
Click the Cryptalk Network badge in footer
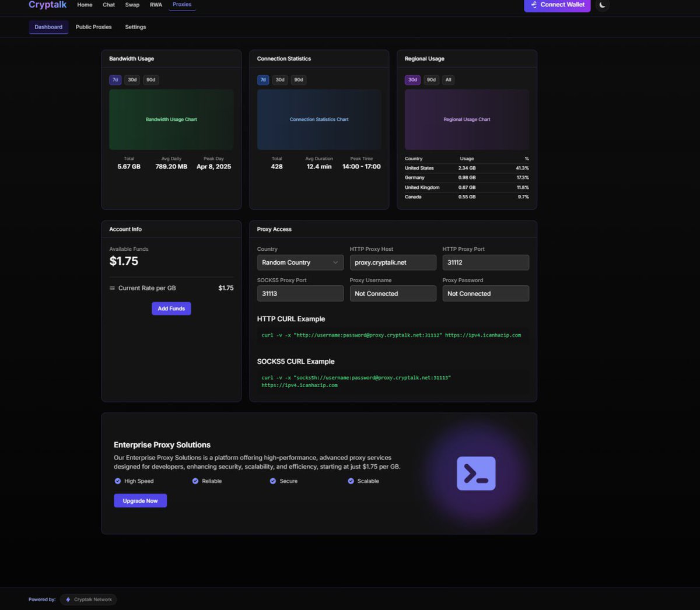click(88, 600)
